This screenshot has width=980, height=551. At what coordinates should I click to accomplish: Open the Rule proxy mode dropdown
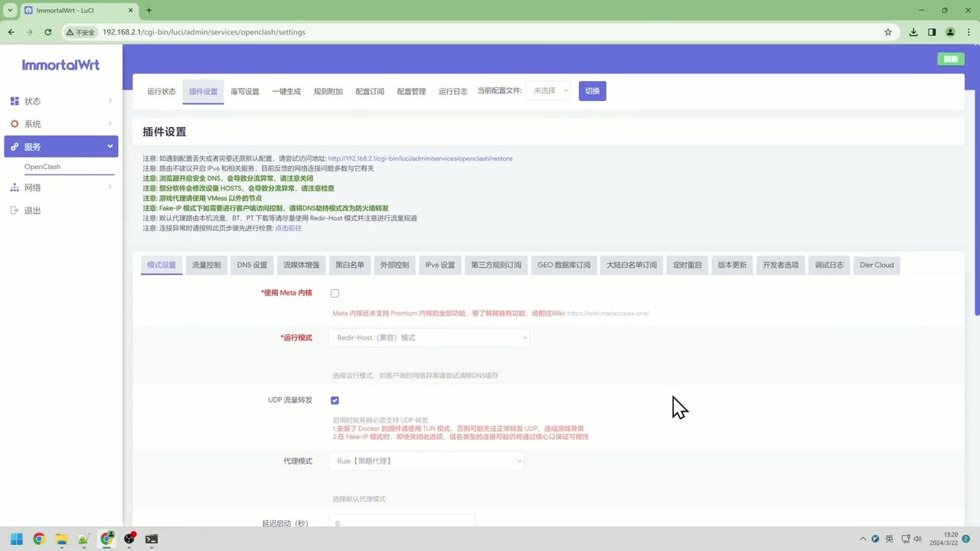click(x=426, y=461)
